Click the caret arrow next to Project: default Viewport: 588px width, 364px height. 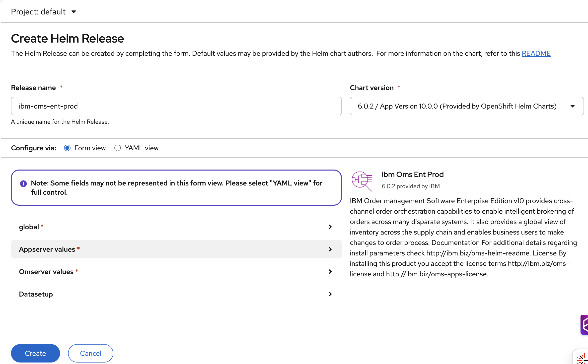[74, 12]
